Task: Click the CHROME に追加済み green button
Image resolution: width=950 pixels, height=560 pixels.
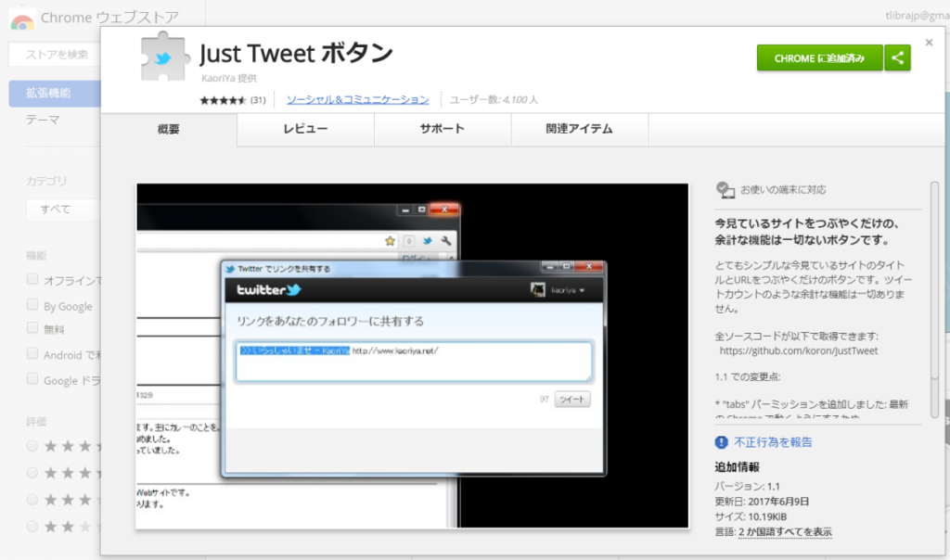Action: [x=820, y=58]
